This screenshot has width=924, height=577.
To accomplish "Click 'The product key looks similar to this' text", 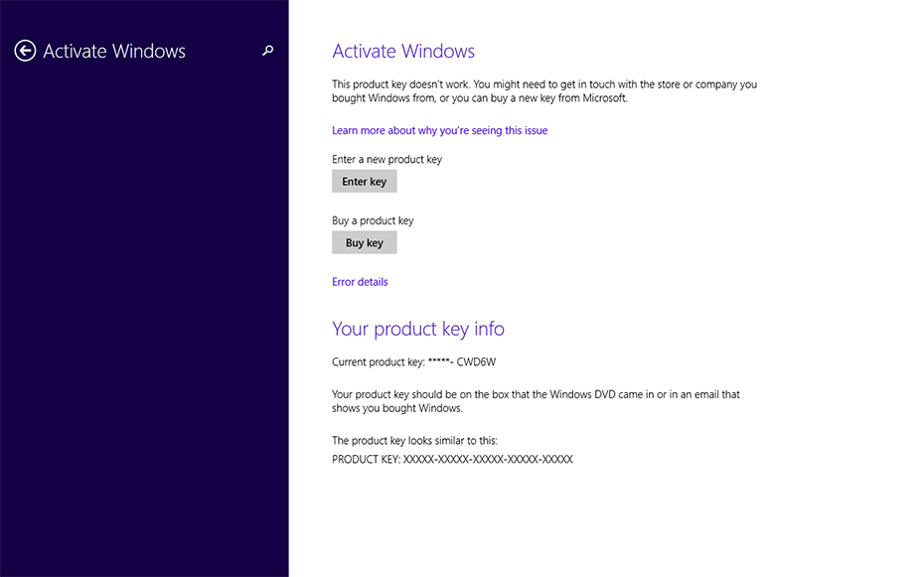I will tap(414, 440).
